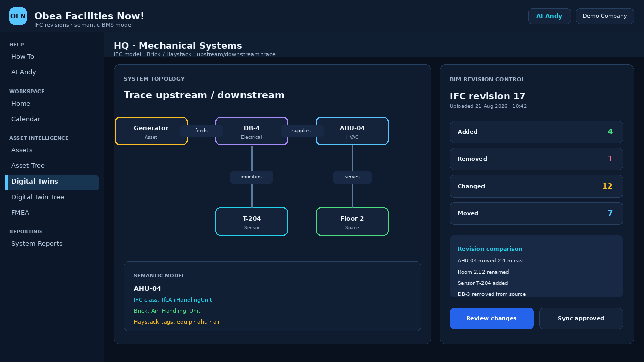Click the upload date 21 Aug 2026 text

coord(488,106)
